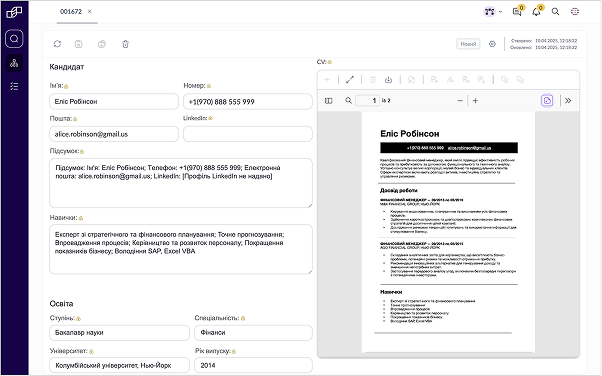Viewport: 602px width, 376px height.
Task: Click the Номер phone input field
Action: click(248, 102)
